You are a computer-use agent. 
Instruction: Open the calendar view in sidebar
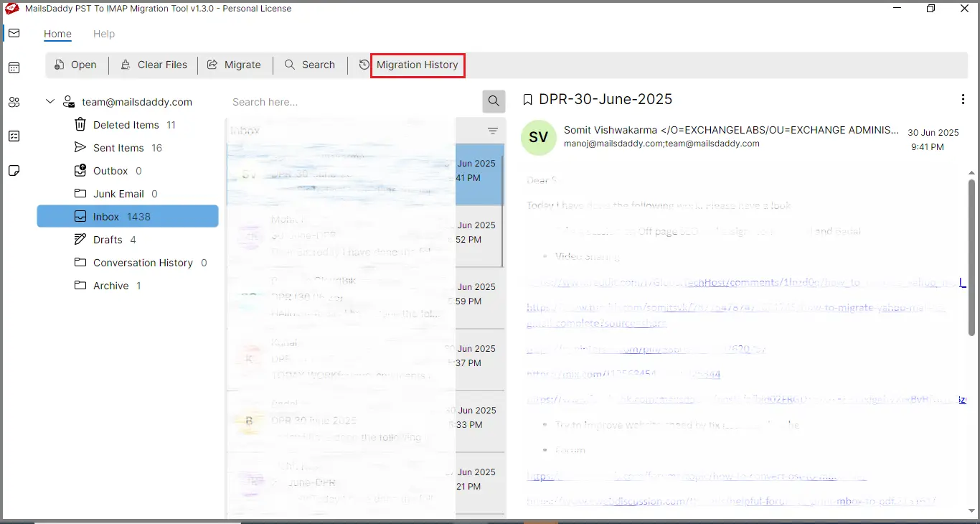point(14,68)
